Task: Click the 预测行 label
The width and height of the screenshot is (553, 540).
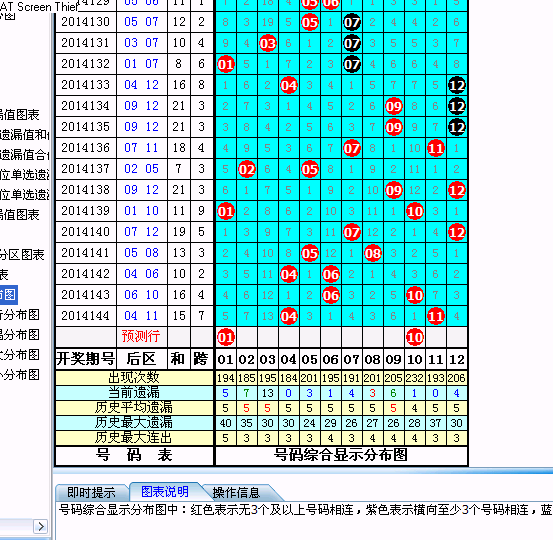Action: [141, 336]
